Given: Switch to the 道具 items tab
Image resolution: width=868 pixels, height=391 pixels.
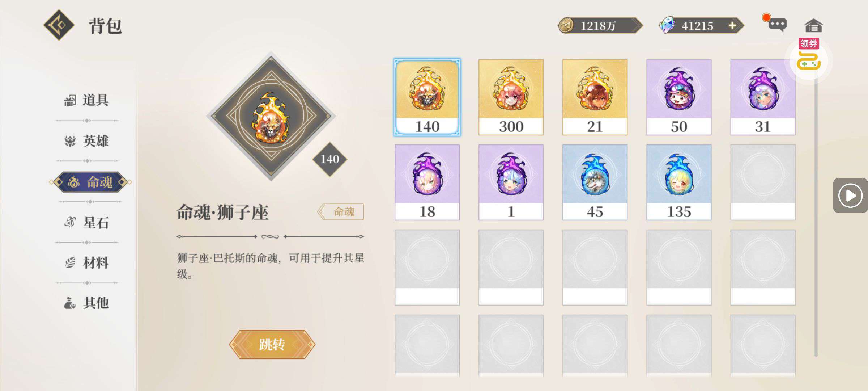Looking at the screenshot, I should click(87, 100).
